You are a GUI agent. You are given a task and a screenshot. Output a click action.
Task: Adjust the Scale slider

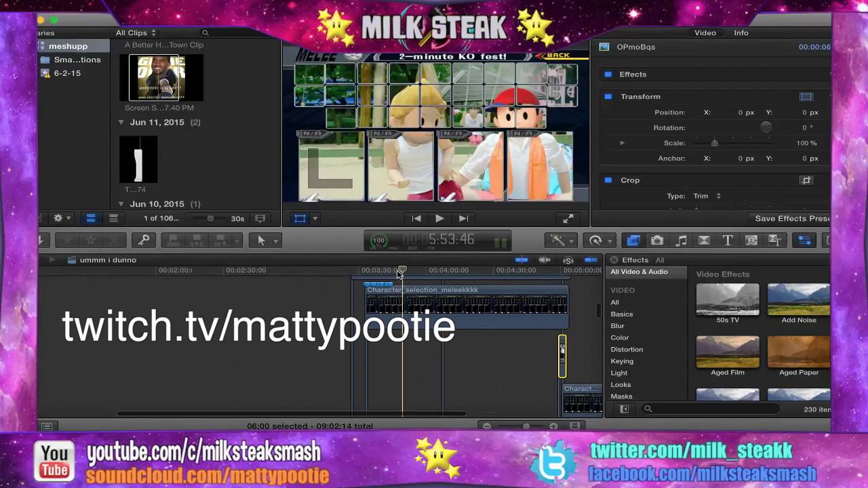click(x=714, y=143)
